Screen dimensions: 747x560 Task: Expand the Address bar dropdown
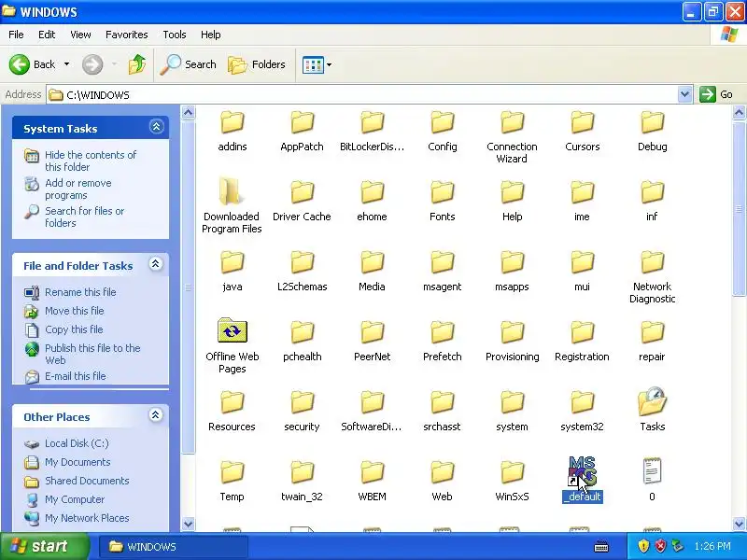684,94
